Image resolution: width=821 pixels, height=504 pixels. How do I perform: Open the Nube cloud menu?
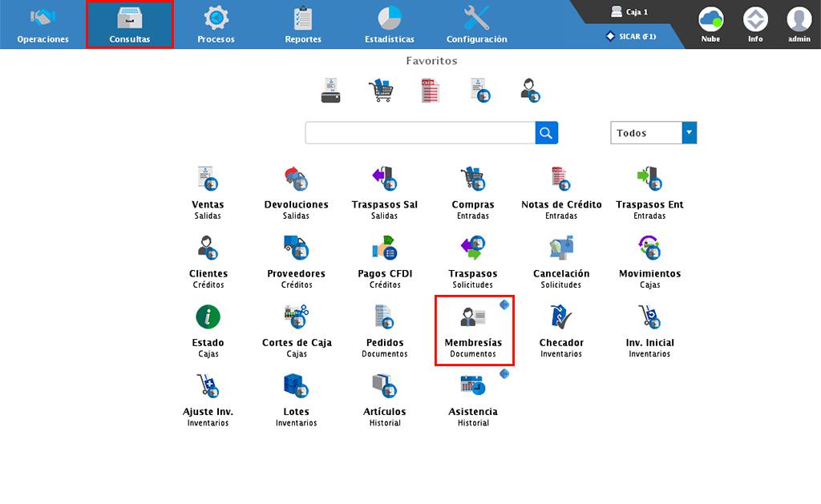point(710,24)
